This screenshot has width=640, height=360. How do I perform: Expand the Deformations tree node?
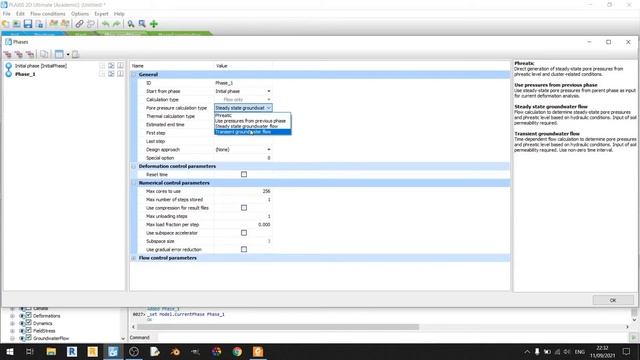point(12,316)
